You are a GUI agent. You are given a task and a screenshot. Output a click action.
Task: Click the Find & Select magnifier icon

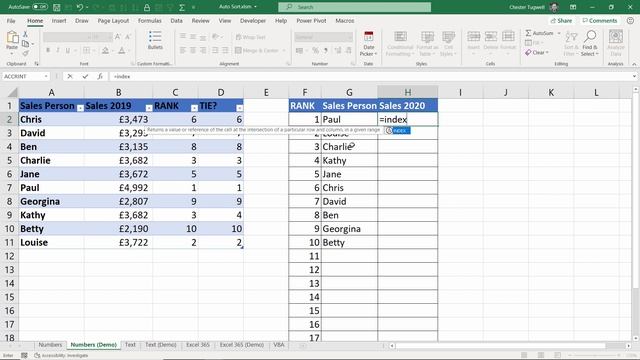(590, 37)
